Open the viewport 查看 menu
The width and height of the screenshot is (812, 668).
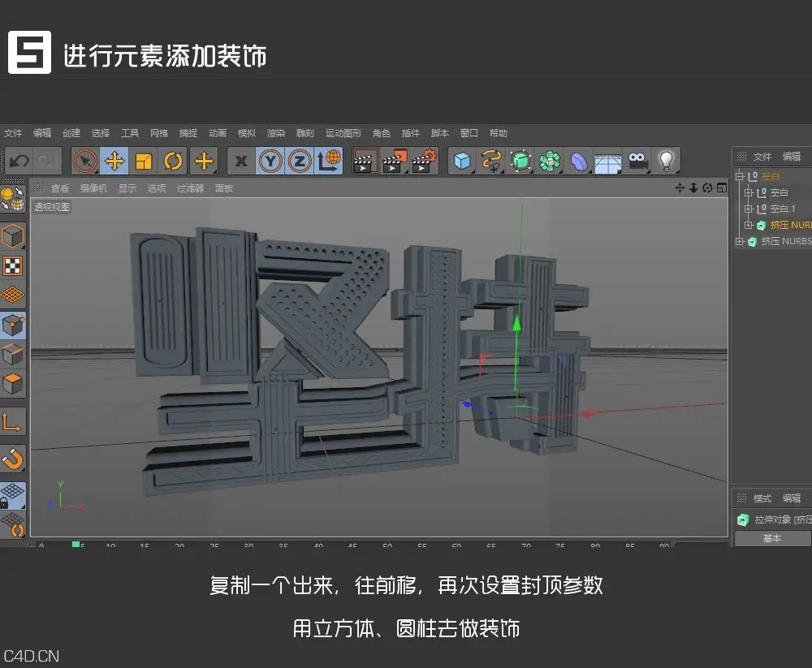pos(60,188)
